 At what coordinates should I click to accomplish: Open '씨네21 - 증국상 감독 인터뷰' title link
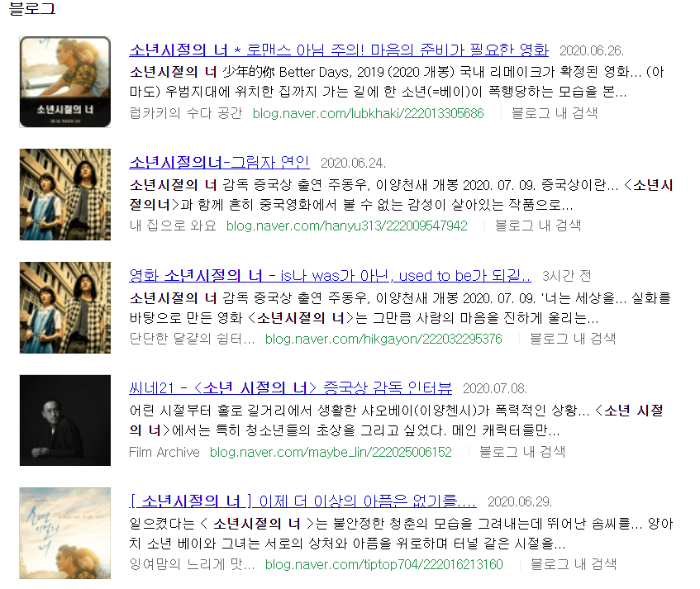click(290, 388)
